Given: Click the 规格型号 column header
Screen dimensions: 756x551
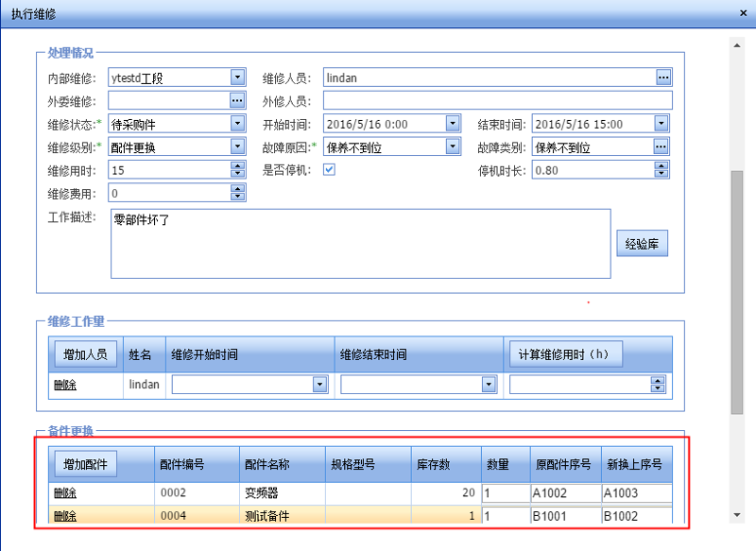Looking at the screenshot, I should pos(369,464).
